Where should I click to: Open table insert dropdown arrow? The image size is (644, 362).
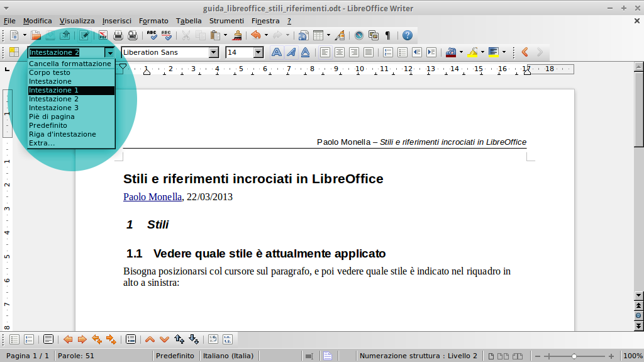click(x=328, y=35)
